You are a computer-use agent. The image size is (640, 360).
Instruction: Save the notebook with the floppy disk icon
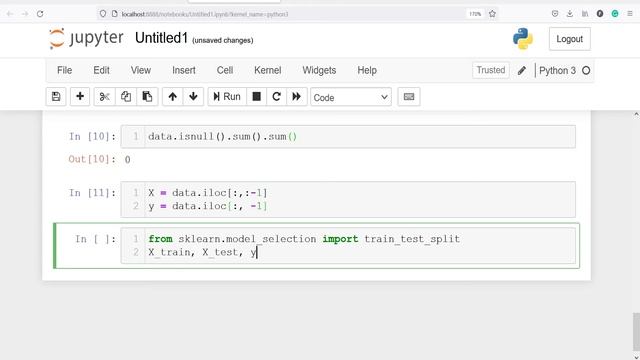pos(56,97)
